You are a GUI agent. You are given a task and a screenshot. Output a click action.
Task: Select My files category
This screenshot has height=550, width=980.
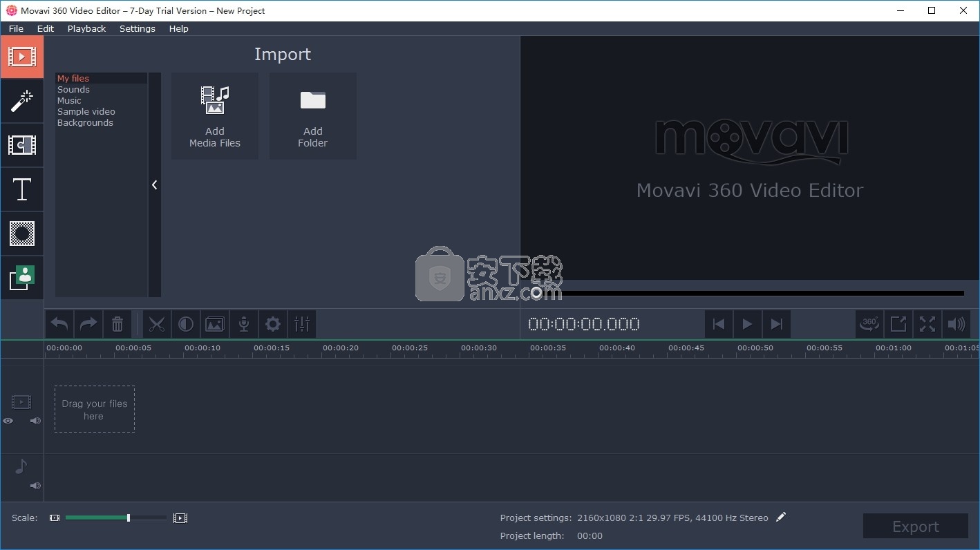click(x=101, y=78)
